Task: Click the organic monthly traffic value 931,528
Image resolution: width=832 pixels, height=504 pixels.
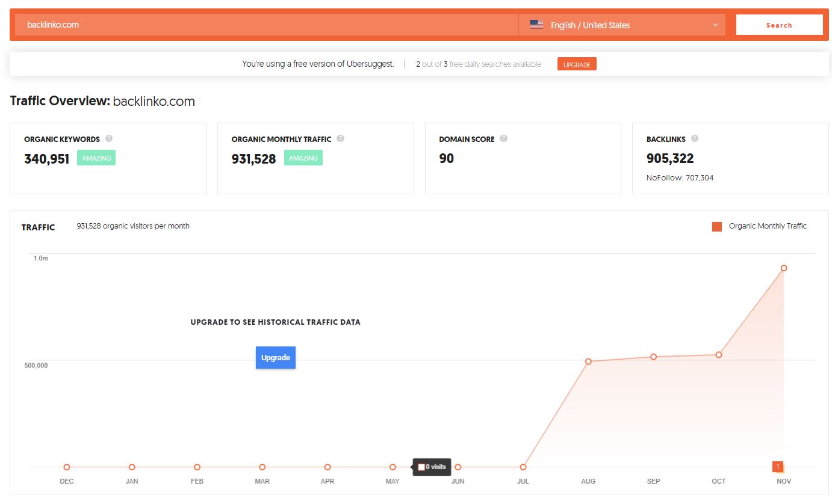Action: pyautogui.click(x=254, y=159)
